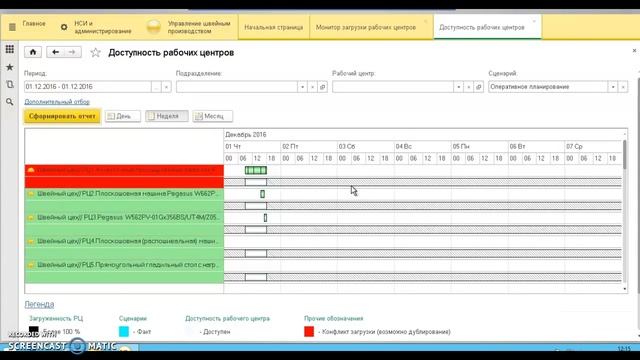Click the red Конфликт загрузки swatch
The width and height of the screenshot is (640, 360).
point(309,331)
